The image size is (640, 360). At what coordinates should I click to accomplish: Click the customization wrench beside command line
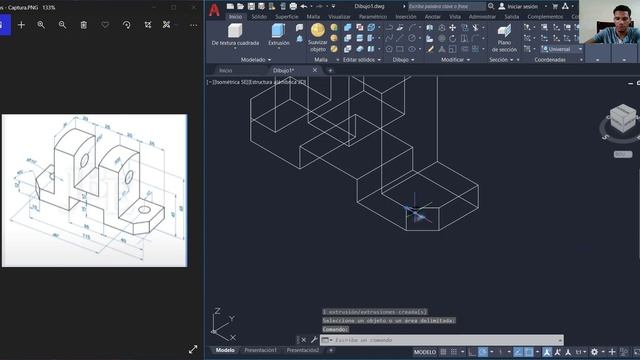click(314, 340)
